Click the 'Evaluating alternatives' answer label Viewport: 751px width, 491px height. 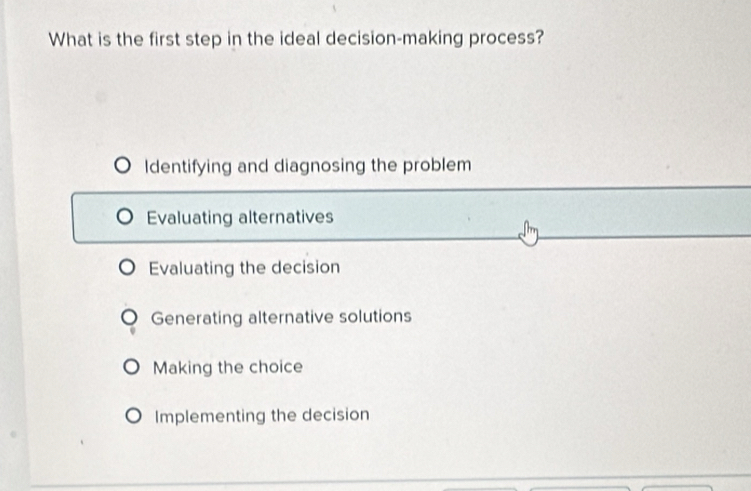point(240,217)
